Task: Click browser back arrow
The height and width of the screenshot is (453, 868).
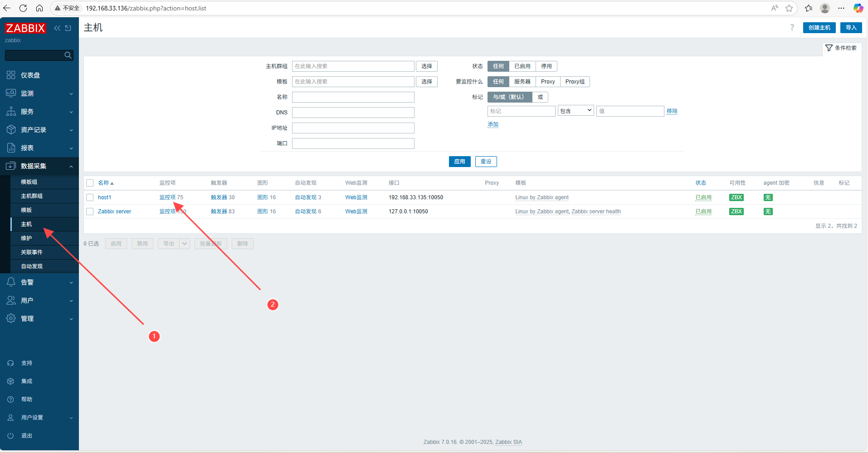Action: point(7,8)
